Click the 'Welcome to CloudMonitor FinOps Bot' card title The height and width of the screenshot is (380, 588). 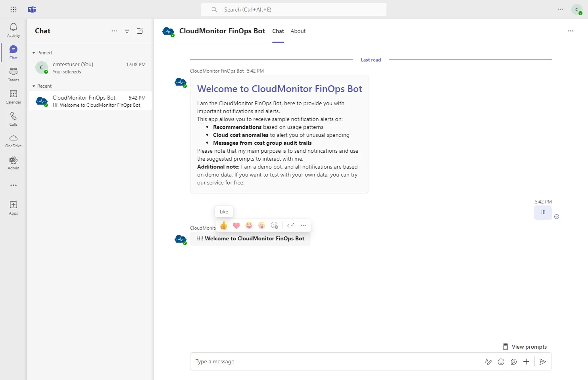coord(280,89)
